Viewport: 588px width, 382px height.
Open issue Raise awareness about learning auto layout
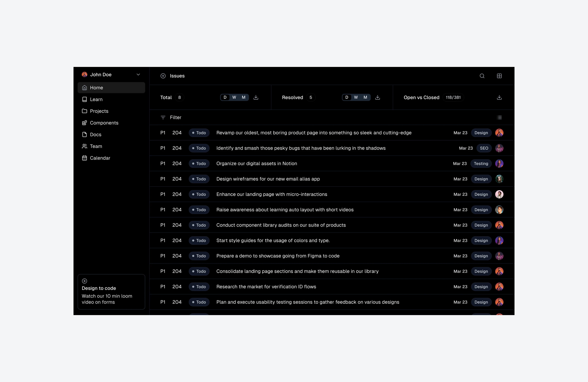point(285,210)
